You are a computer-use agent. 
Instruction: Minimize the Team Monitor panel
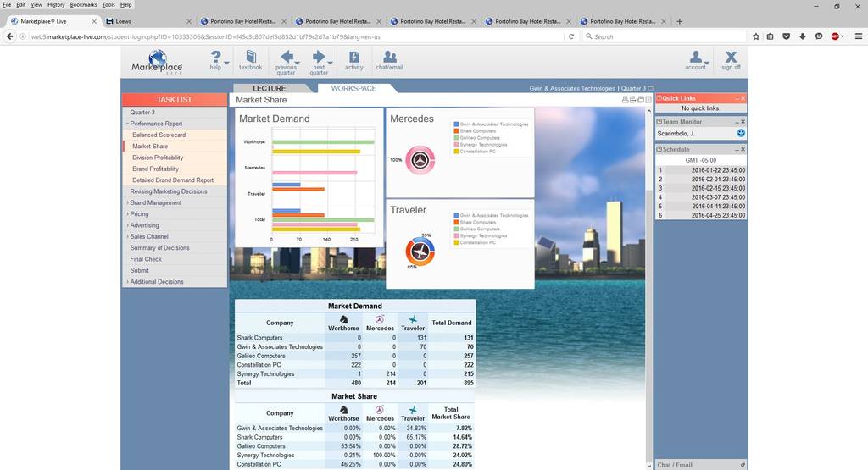click(x=737, y=122)
